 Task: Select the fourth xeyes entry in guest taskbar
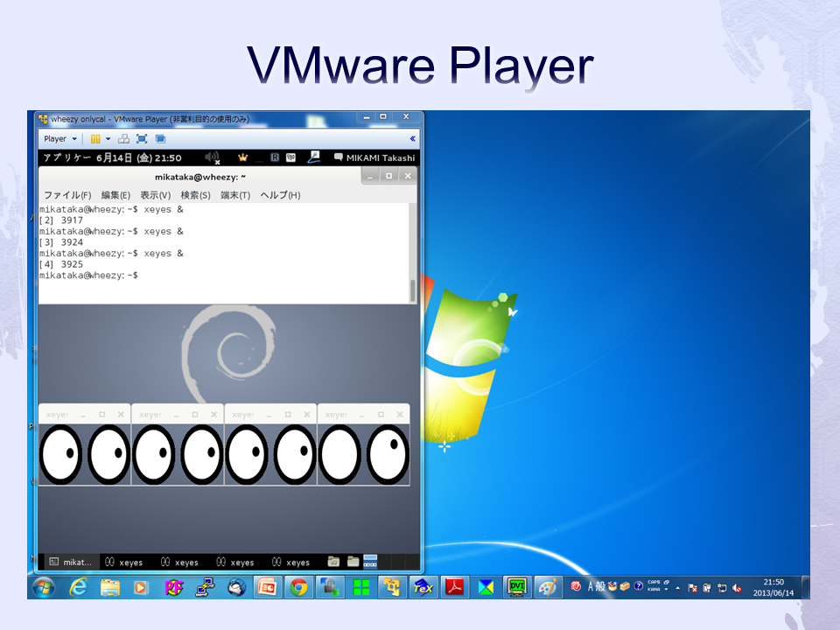pos(290,562)
